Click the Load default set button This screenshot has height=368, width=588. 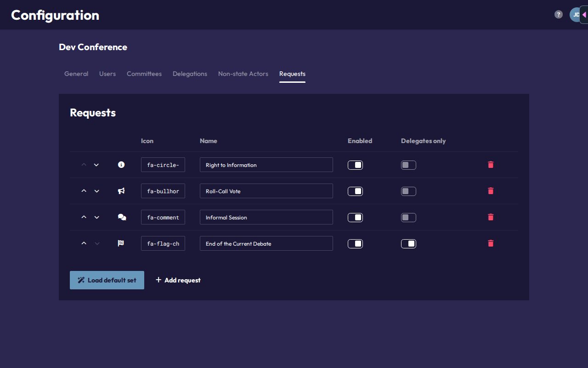107,280
